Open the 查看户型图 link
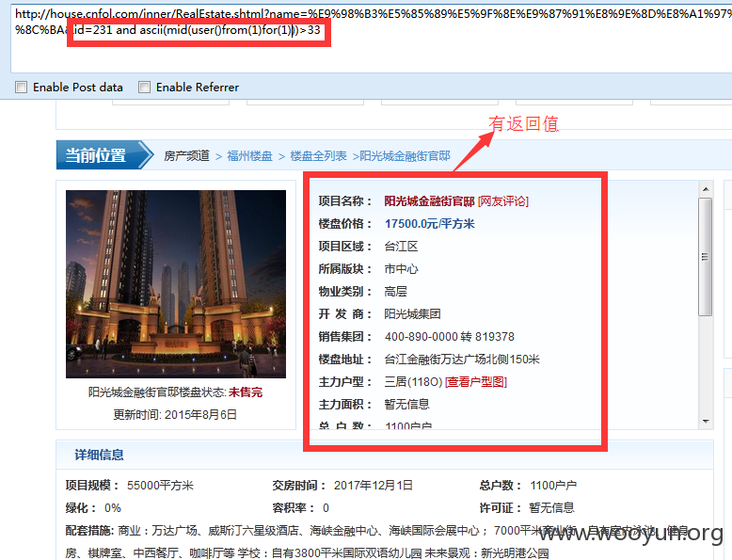Screen dimensions: 732x560 476,382
